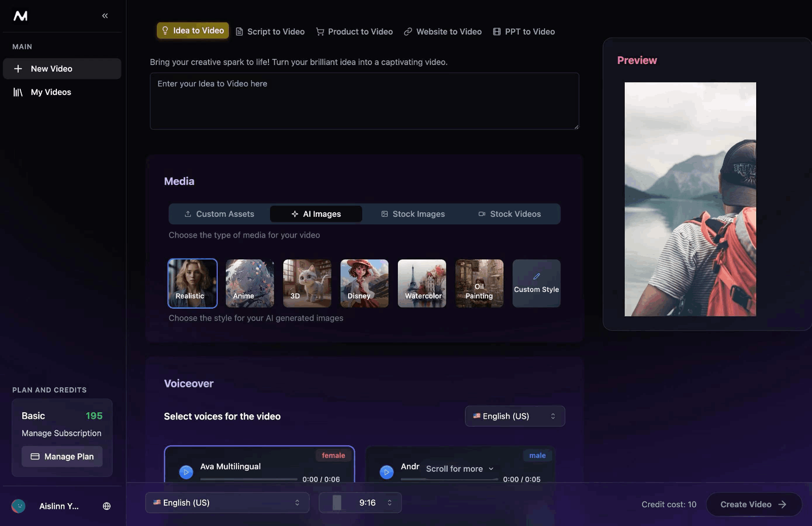Click the male tag on second voice
This screenshot has width=812, height=526.
tap(537, 455)
